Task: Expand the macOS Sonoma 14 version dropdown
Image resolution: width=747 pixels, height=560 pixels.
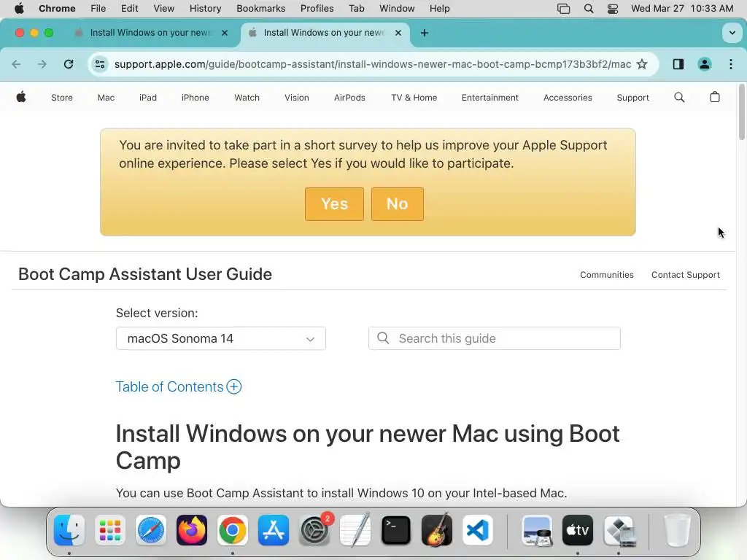Action: tap(220, 338)
